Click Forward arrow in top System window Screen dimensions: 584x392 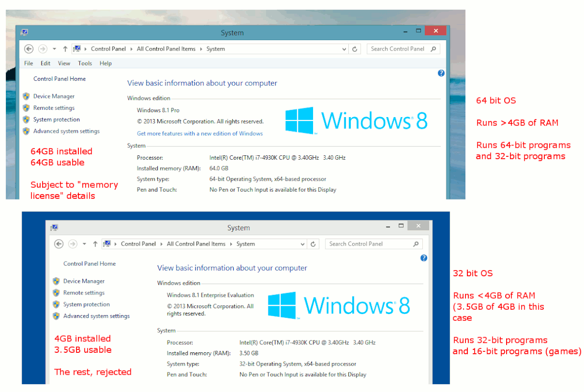tap(43, 49)
